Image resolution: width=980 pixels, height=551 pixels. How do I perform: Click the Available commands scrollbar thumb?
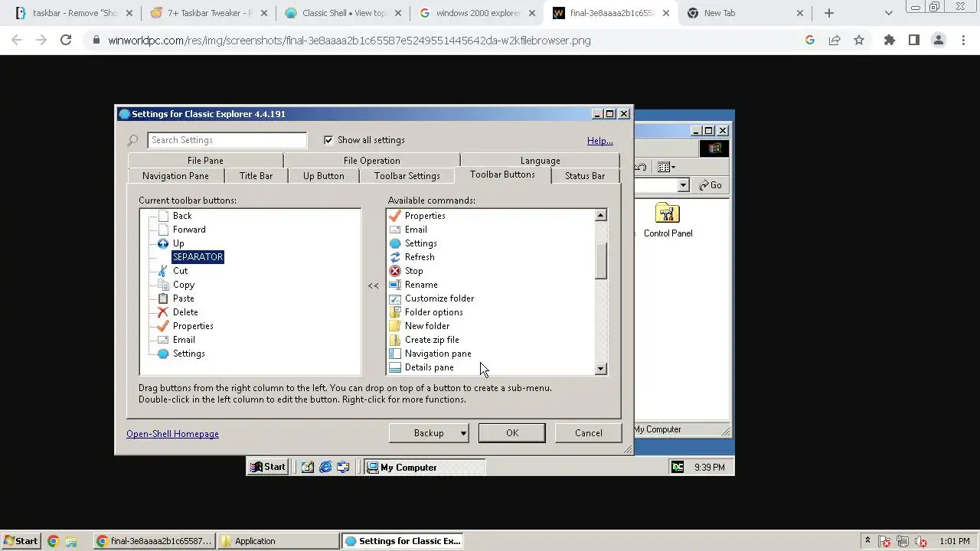(x=600, y=261)
